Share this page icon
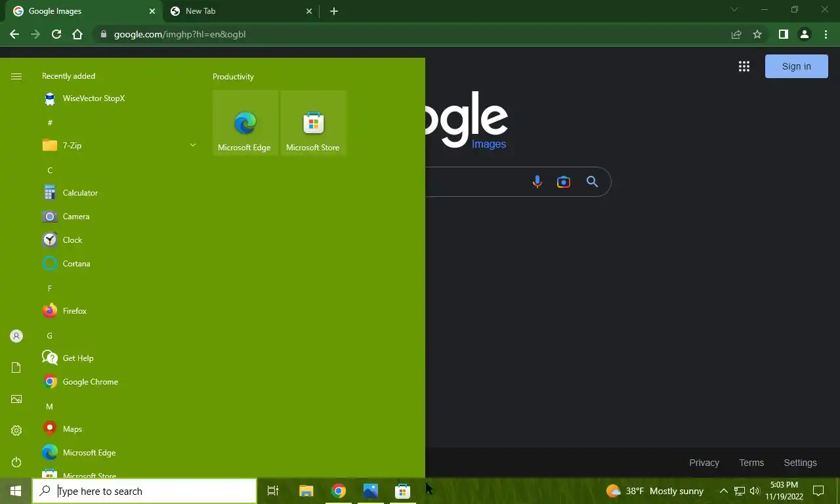The width and height of the screenshot is (840, 504). pyautogui.click(x=736, y=34)
